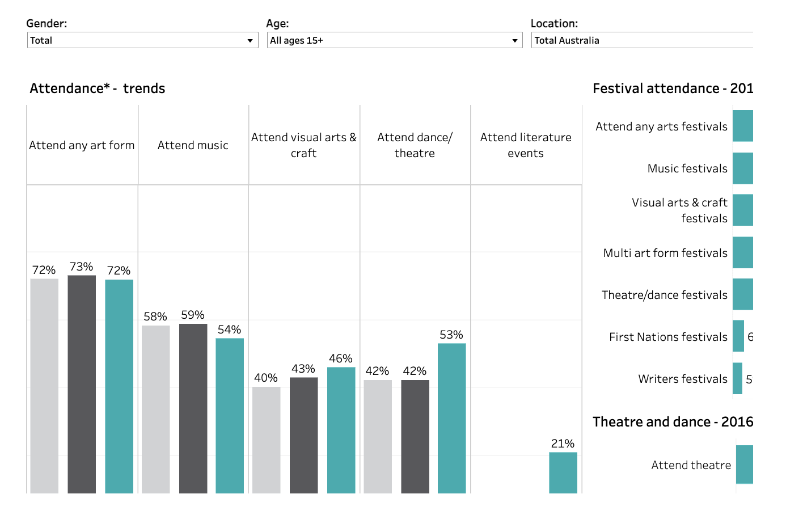Open the Location dropdown showing Total Australia

click(x=642, y=40)
